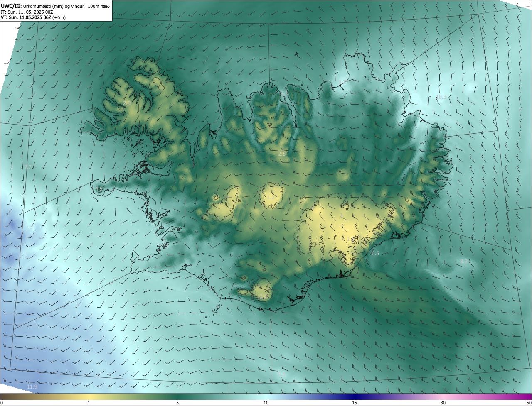The height and width of the screenshot is (406, 532).
Task: Click the 8.2 value in the southeast sea
Action: click(x=464, y=261)
